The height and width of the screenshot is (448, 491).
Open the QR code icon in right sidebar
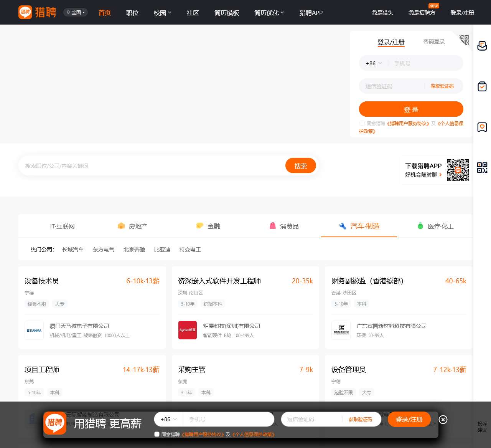coord(482,167)
